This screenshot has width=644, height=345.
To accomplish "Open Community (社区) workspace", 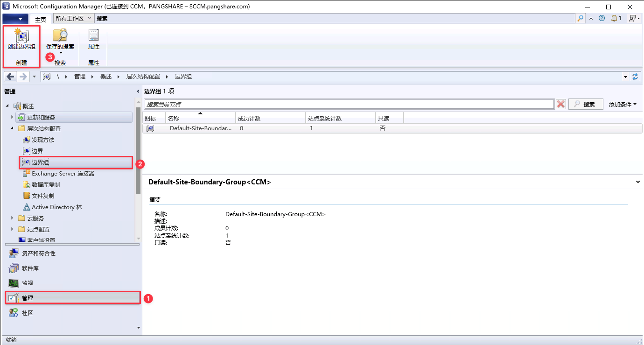I will pos(72,313).
